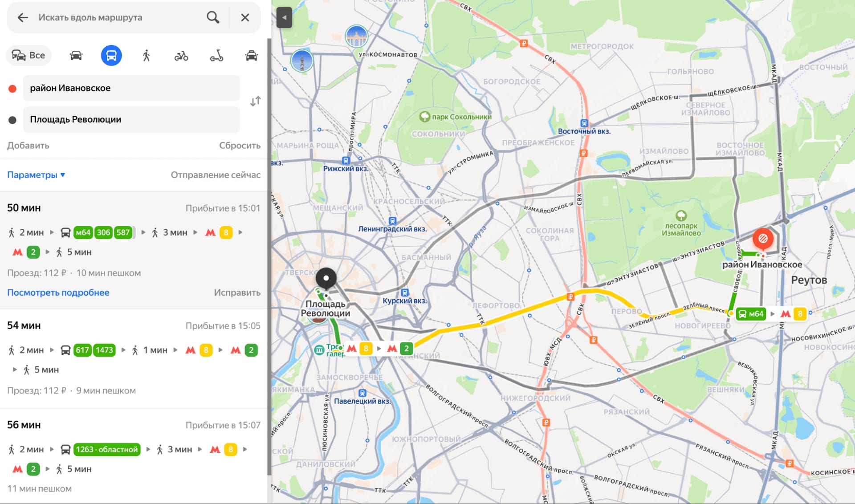Collapse the side panel with arrow button
The image size is (855, 504).
[x=284, y=18]
